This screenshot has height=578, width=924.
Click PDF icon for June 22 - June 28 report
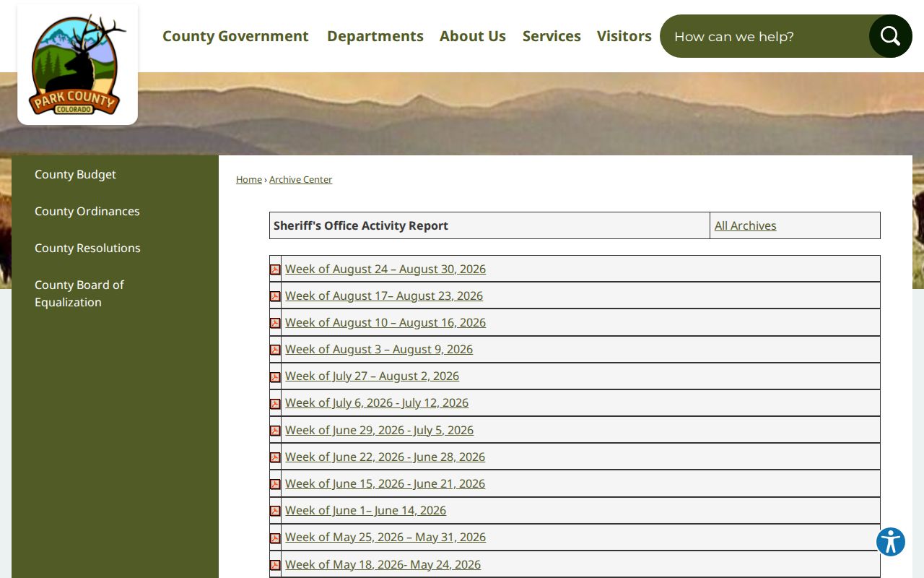(x=275, y=457)
